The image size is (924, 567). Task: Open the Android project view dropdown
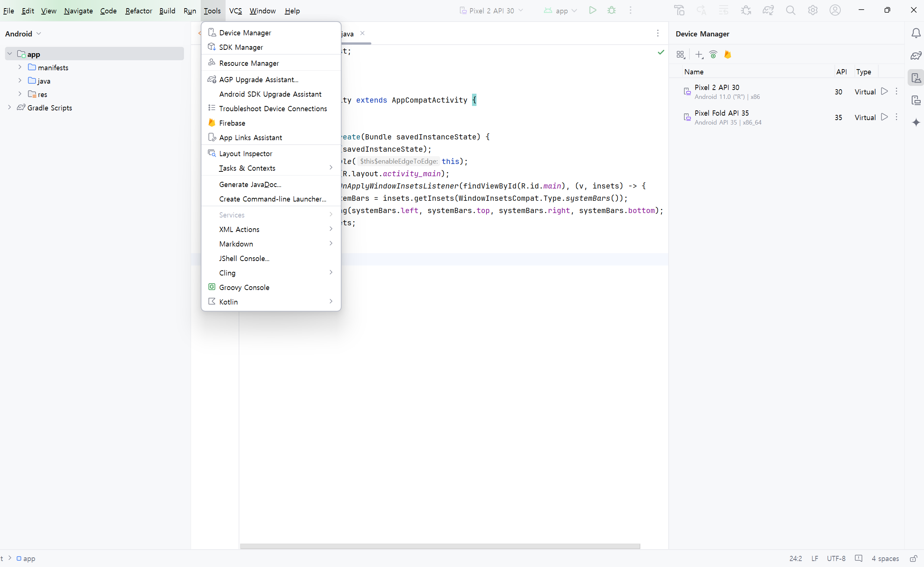pos(23,34)
